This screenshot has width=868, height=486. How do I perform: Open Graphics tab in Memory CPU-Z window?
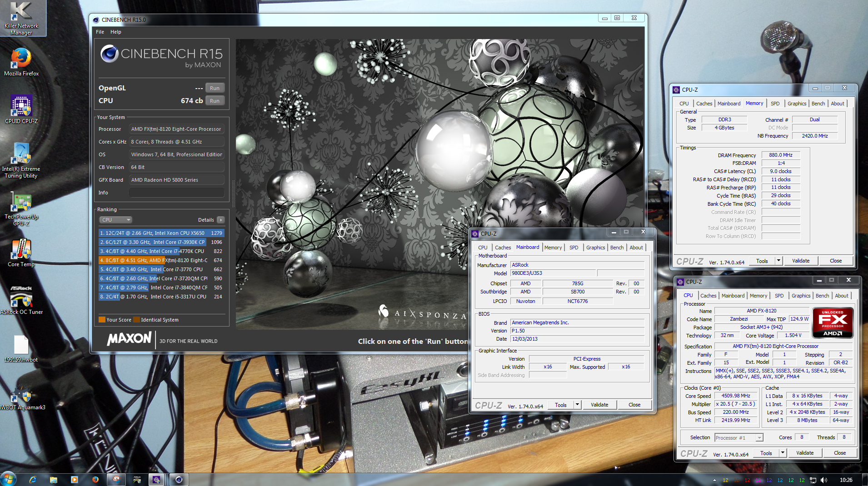[x=797, y=104]
